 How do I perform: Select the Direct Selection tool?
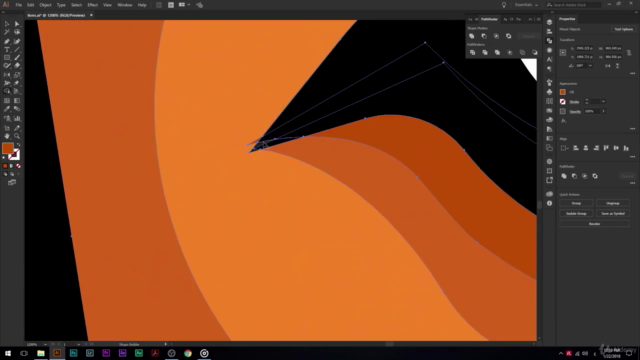[x=17, y=24]
